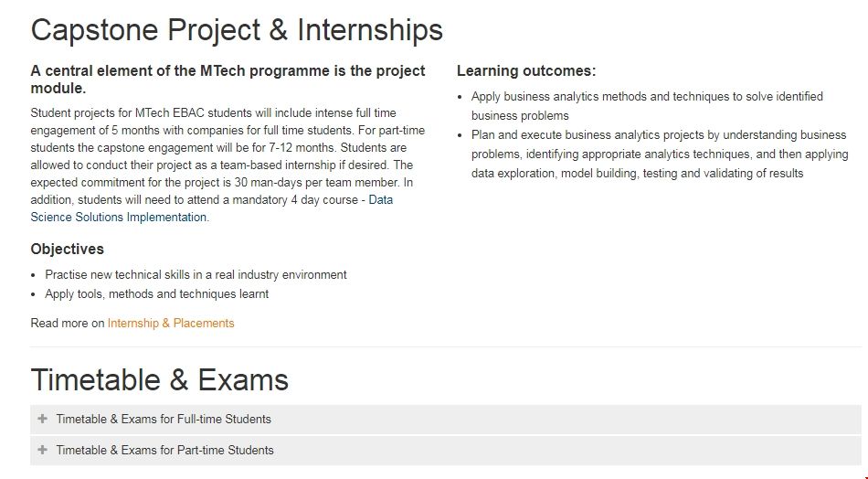Click the "Read more on" text

68,323
